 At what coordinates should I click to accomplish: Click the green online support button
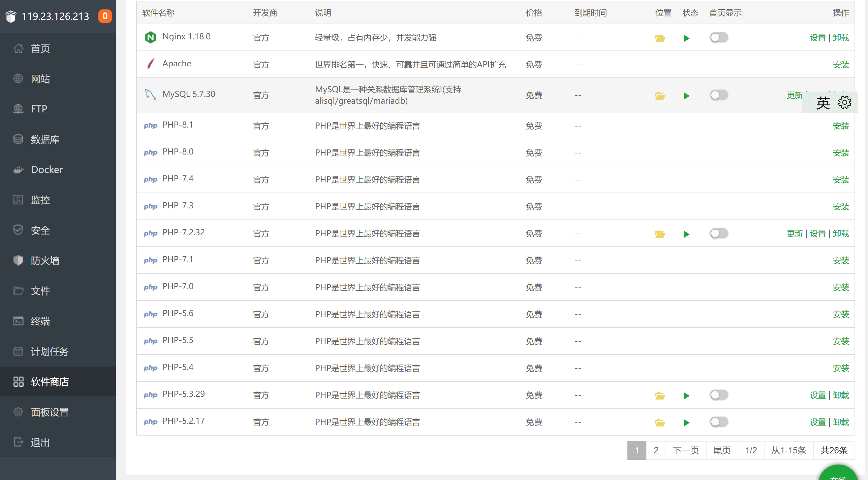click(x=838, y=473)
